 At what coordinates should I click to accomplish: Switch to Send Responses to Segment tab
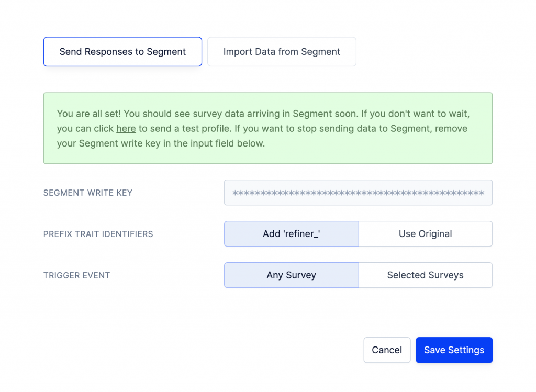click(x=122, y=52)
